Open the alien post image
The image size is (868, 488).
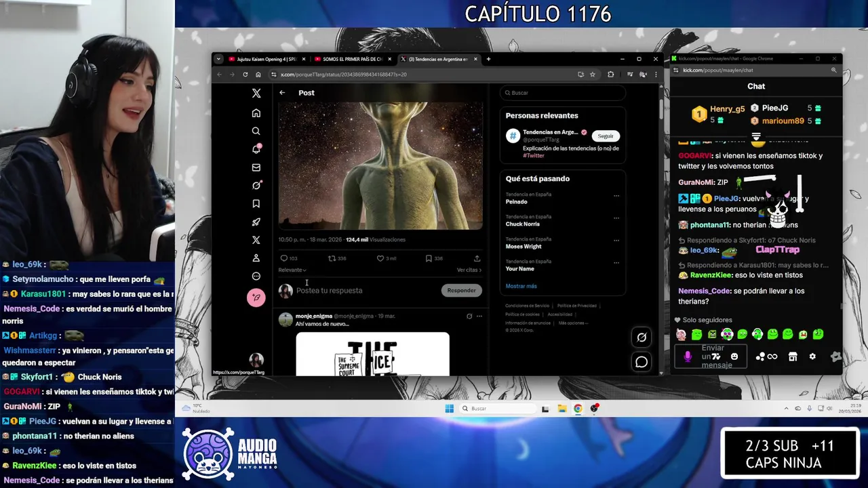[x=380, y=166]
